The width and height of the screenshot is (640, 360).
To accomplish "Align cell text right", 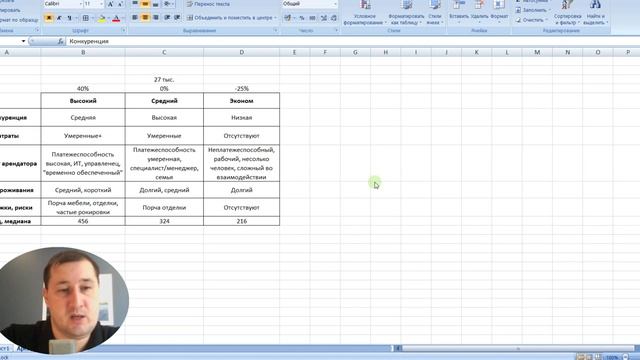I will 156,18.
